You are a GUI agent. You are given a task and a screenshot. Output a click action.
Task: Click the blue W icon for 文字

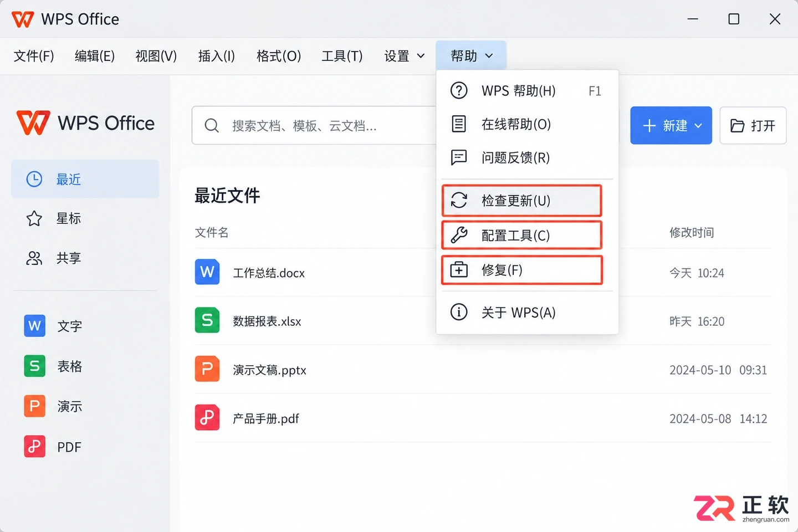click(x=34, y=326)
